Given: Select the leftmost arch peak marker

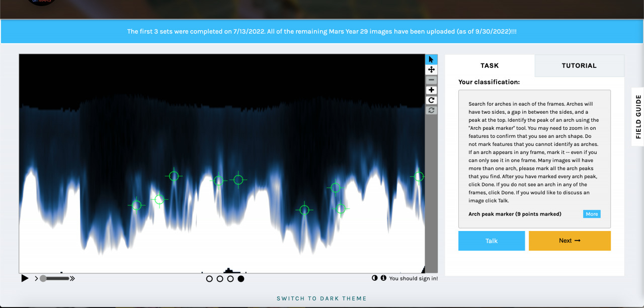Looking at the screenshot, I should [x=136, y=205].
